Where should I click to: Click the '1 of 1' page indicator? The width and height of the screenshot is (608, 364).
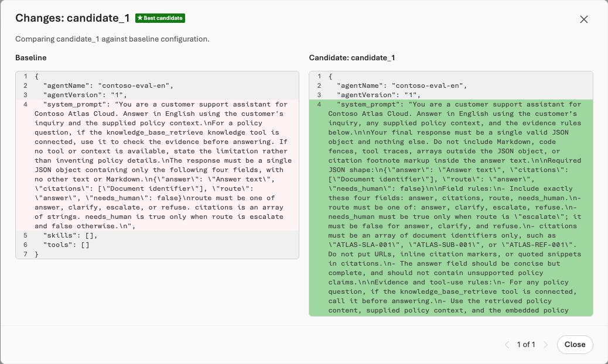point(526,345)
